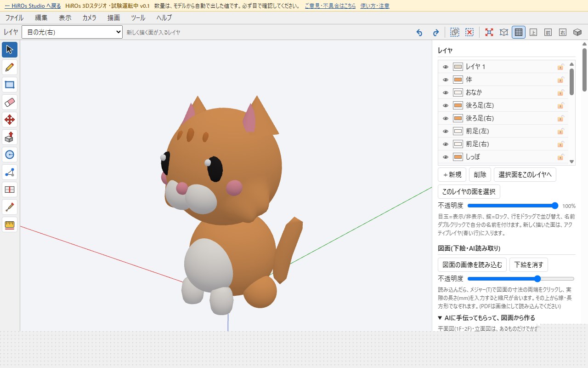Image resolution: width=588 pixels, height=368 pixels.
Task: Select the paint brush tool
Action: [10, 207]
